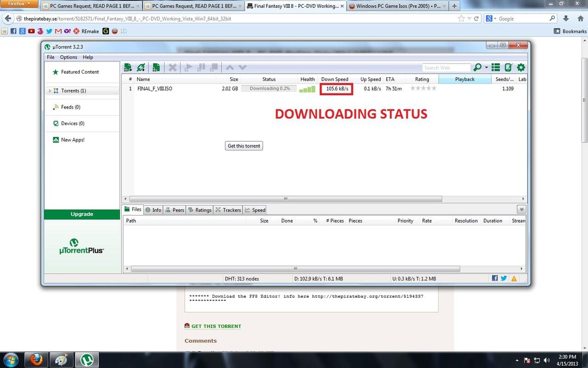
Task: Click the star rating for FINAL_F_VIII.ISO
Action: pos(423,88)
